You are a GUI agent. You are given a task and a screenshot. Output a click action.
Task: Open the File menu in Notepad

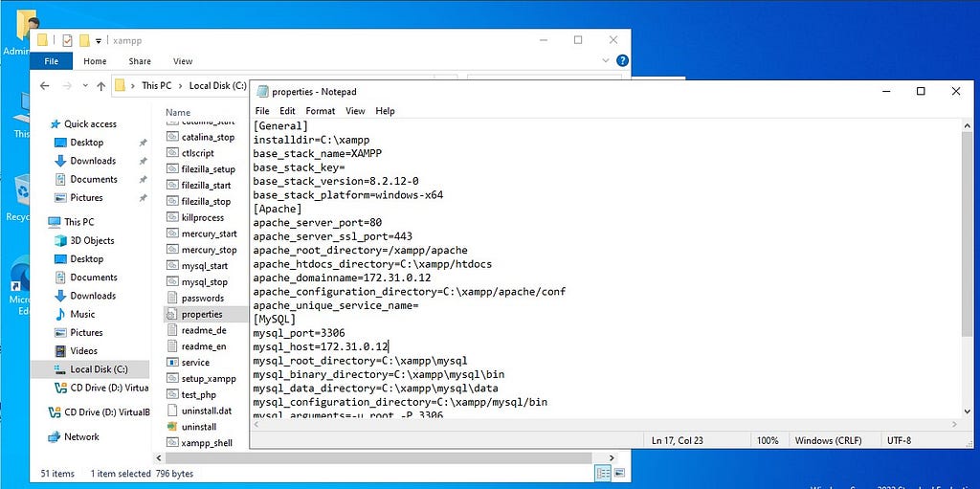262,111
